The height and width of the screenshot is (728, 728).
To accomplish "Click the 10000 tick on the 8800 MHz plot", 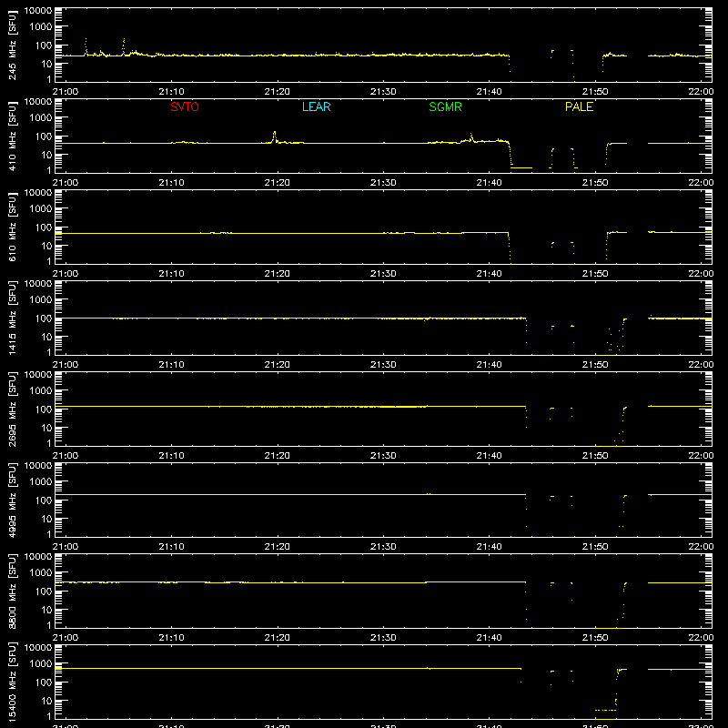I will [38, 557].
